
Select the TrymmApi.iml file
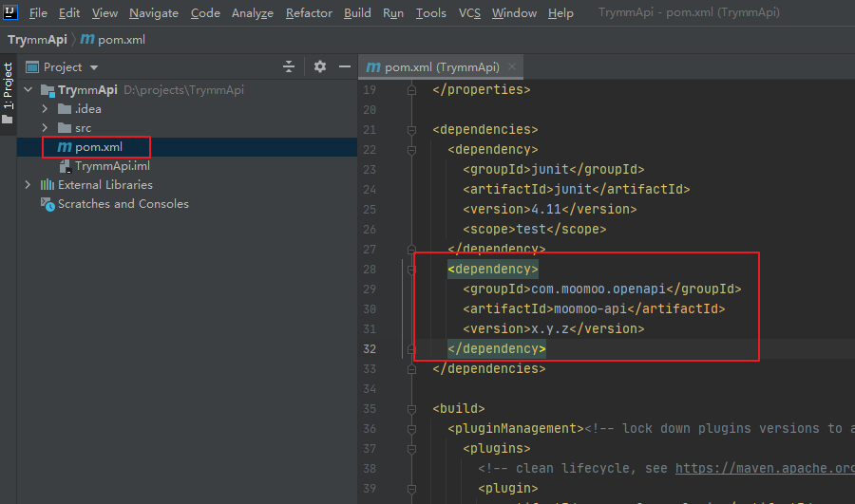pos(112,166)
